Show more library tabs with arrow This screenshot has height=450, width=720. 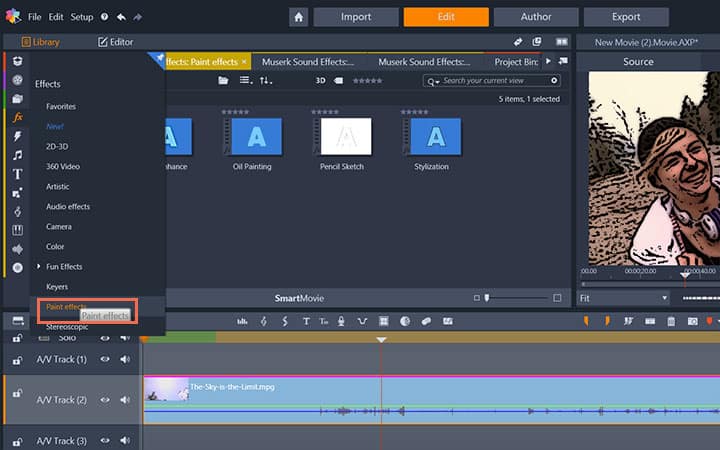pos(548,61)
